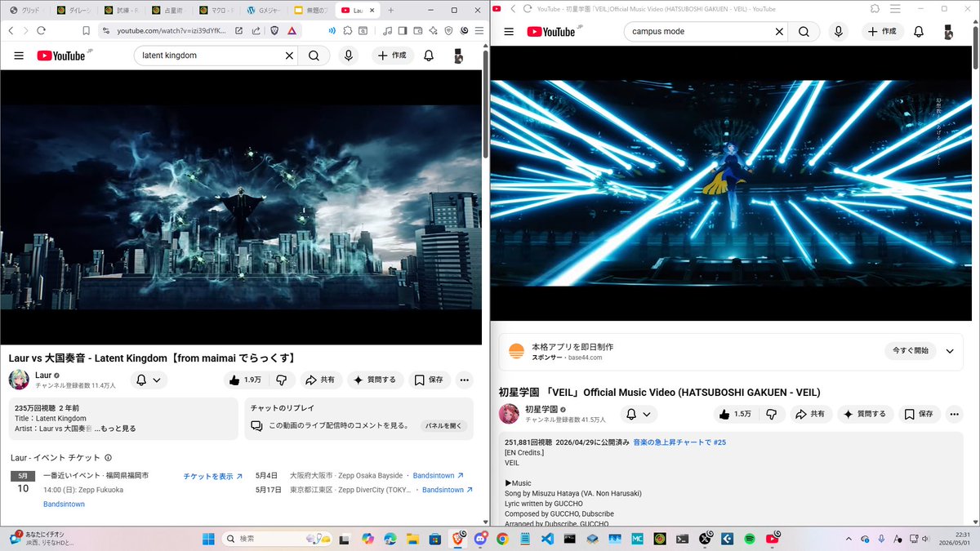Click 作成 create button in left YouTube

393,56
